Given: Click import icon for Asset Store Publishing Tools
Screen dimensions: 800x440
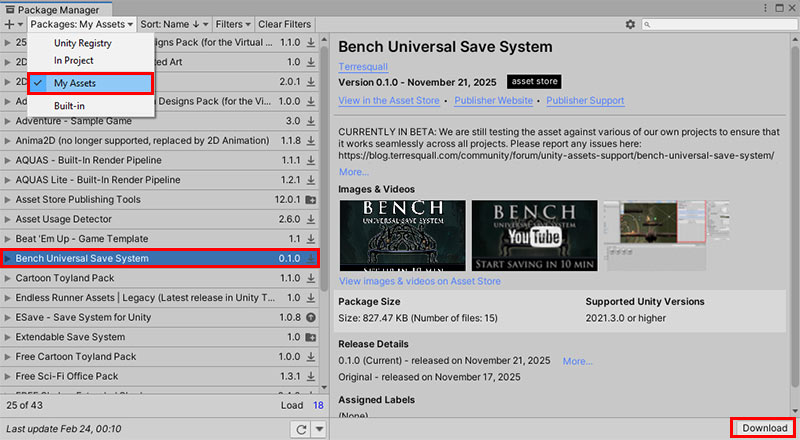Looking at the screenshot, I should [x=311, y=200].
